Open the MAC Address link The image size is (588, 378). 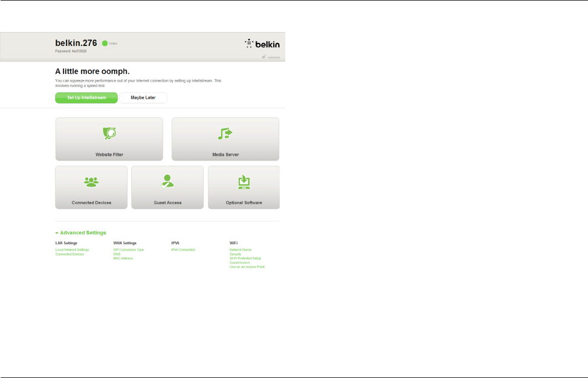pos(123,258)
